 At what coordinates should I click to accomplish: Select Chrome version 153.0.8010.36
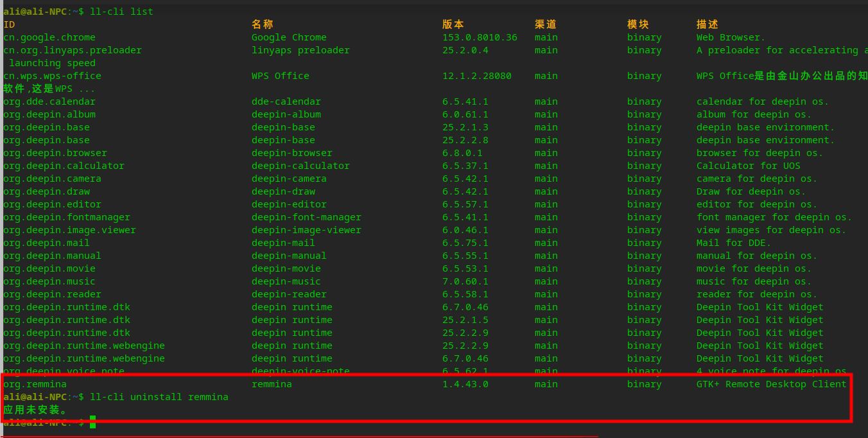pos(480,37)
